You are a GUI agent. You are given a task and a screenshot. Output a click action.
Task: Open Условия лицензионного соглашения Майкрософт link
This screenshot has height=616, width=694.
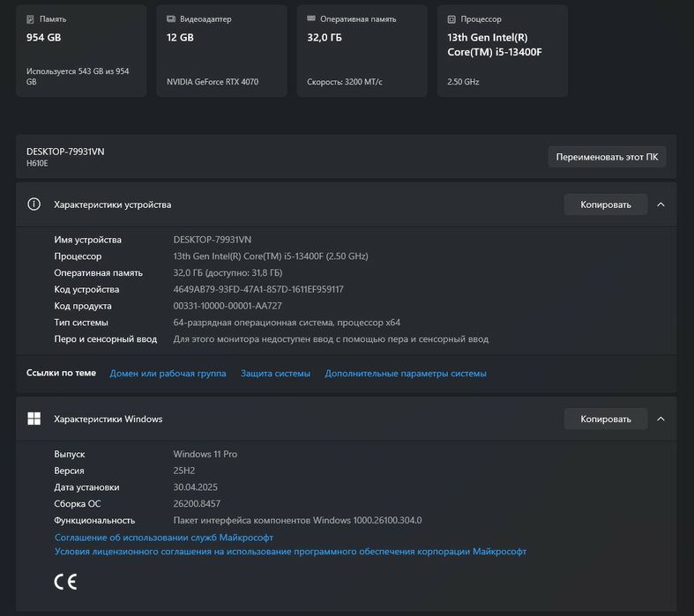tap(290, 552)
